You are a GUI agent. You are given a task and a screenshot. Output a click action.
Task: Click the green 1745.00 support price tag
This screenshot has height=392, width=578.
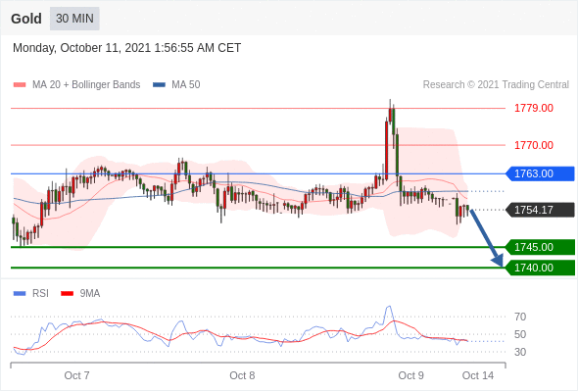[540, 247]
